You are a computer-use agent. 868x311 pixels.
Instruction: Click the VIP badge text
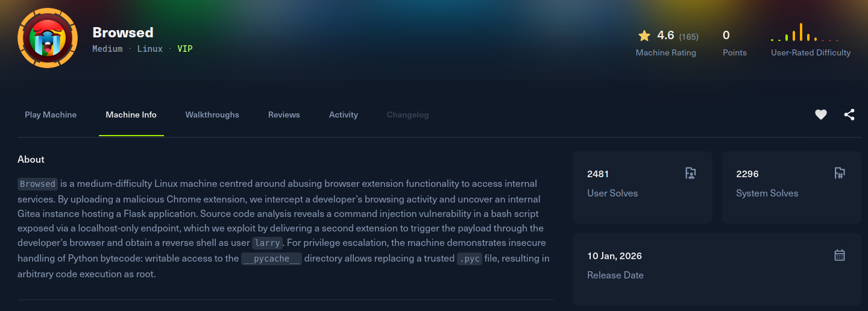pos(185,49)
